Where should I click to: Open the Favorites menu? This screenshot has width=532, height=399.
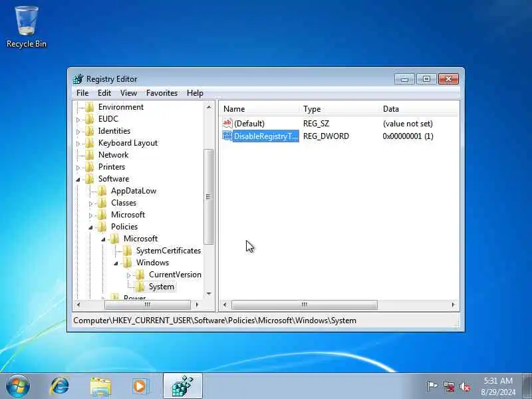coord(162,93)
